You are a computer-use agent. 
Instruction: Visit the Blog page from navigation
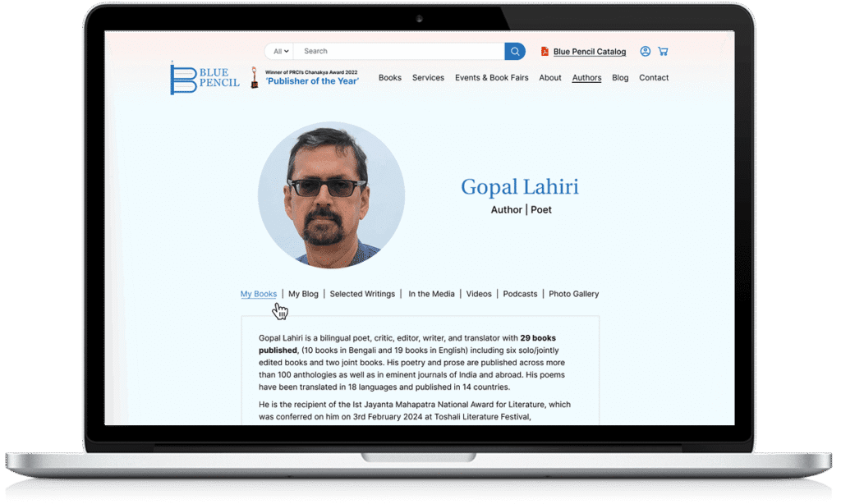pyautogui.click(x=620, y=78)
